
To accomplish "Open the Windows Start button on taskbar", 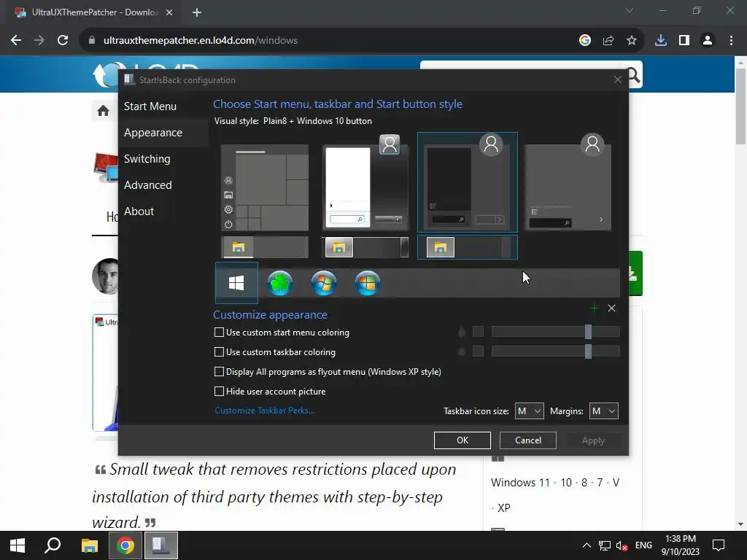I will coord(18,545).
